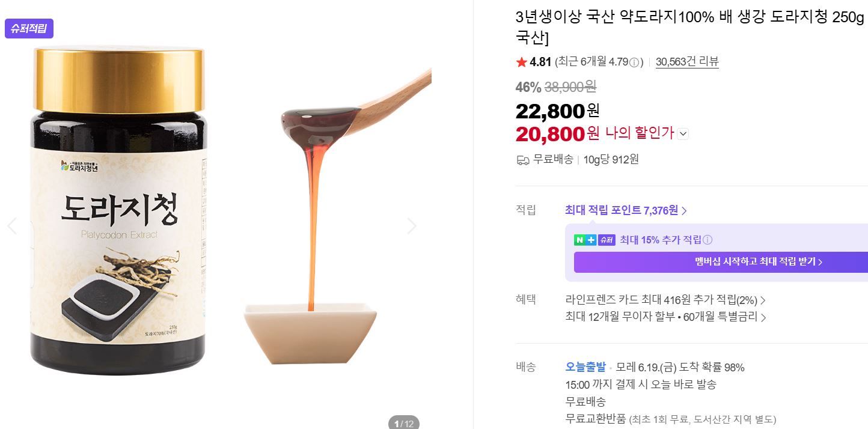
Task: Expand the 나의 할인가 dropdown chevron
Action: coord(683,134)
